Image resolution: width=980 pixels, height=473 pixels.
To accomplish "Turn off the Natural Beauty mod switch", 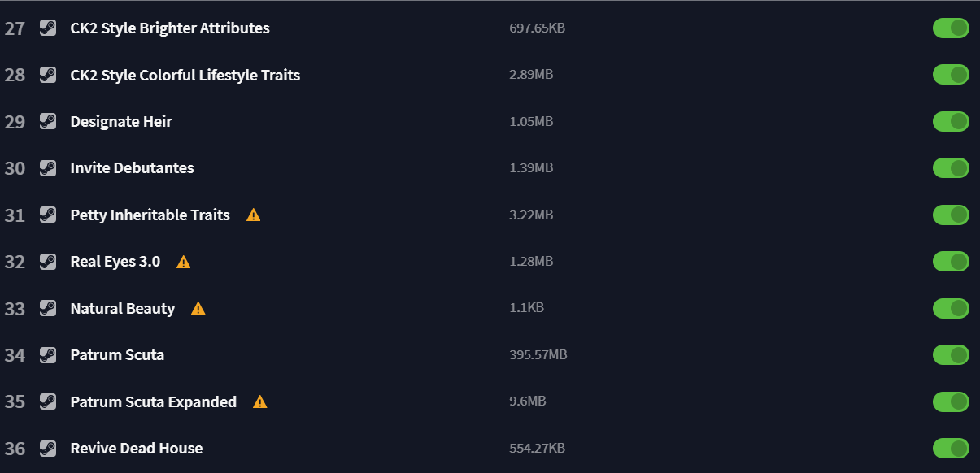I will pos(951,308).
